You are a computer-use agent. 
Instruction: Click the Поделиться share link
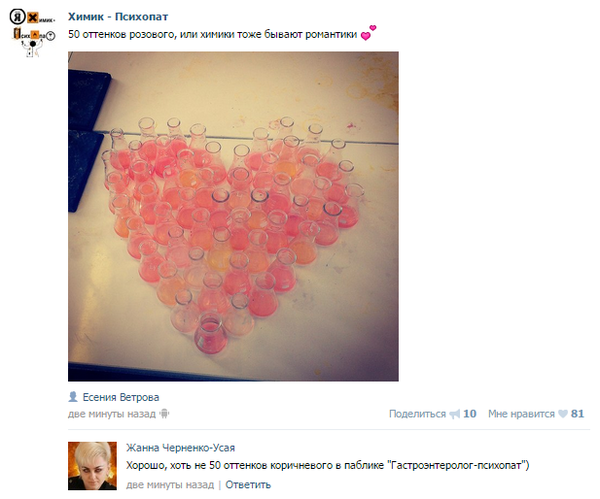point(417,414)
